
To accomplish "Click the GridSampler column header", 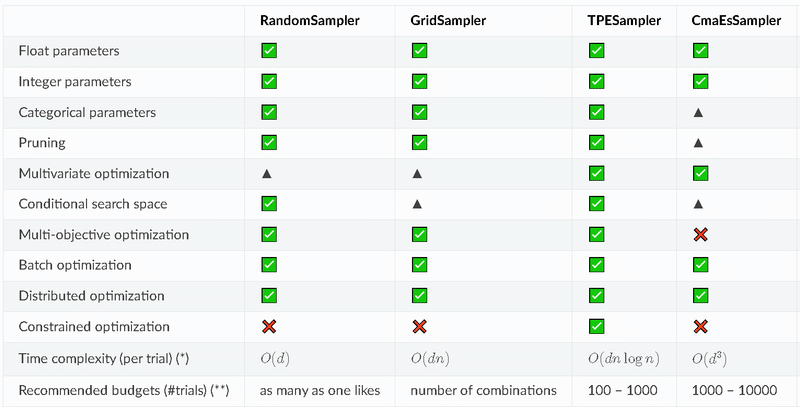I will 451,20.
